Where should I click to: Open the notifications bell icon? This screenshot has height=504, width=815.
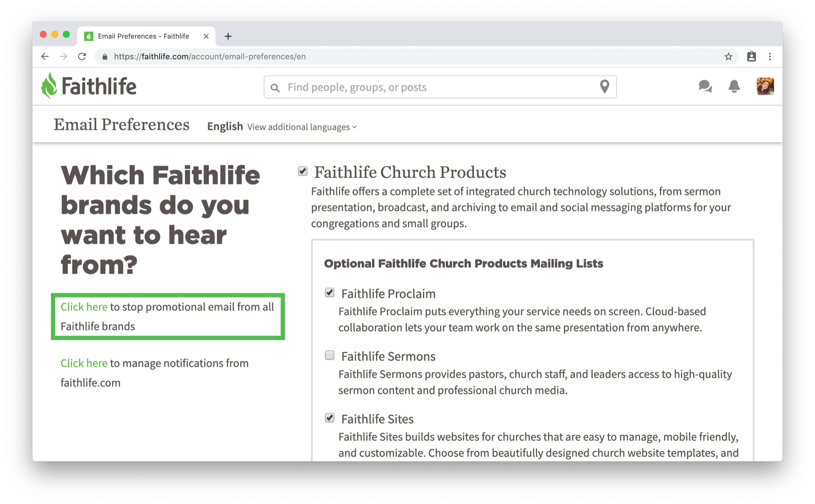[734, 86]
